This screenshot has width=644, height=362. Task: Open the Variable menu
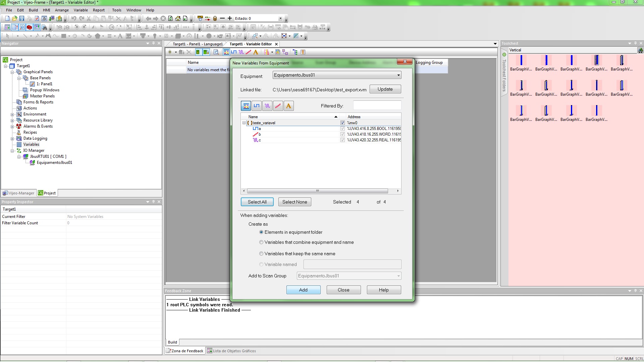[80, 10]
